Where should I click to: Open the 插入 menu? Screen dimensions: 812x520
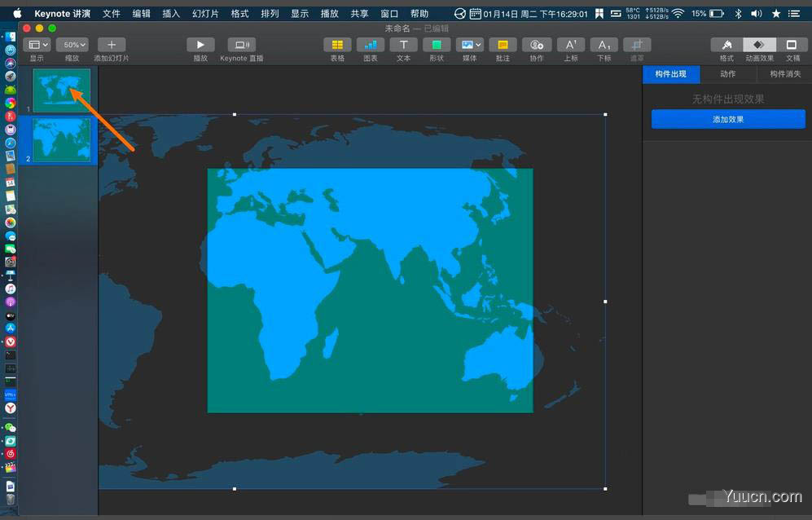click(x=171, y=14)
